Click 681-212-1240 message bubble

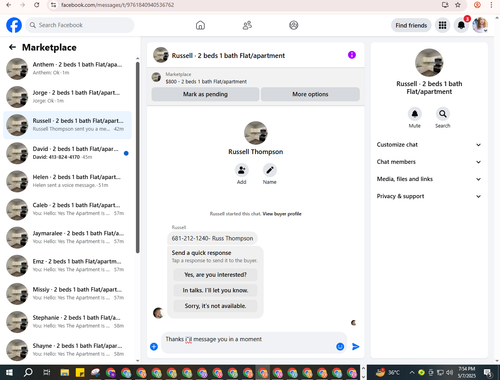tap(212, 238)
